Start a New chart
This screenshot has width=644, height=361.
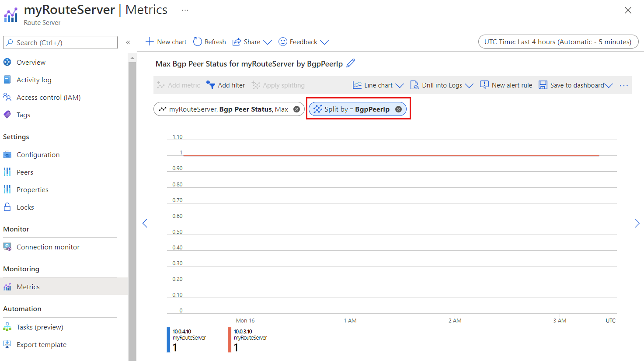(x=166, y=42)
